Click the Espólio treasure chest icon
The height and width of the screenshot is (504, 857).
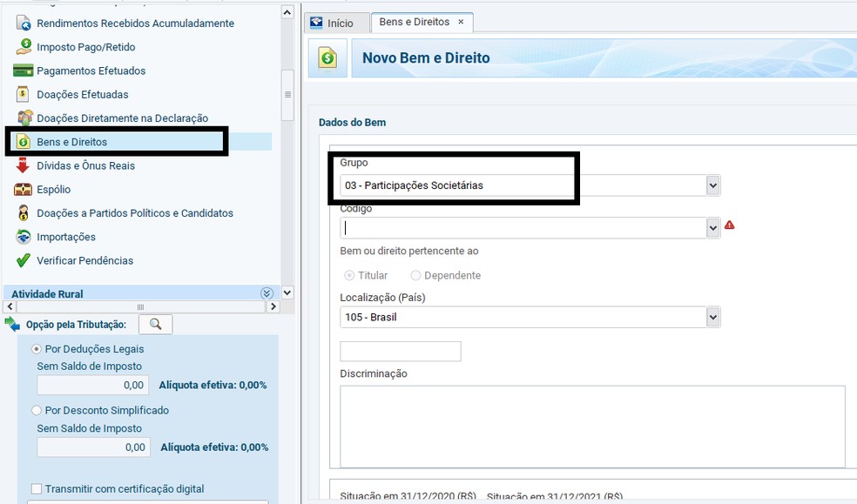[22, 189]
